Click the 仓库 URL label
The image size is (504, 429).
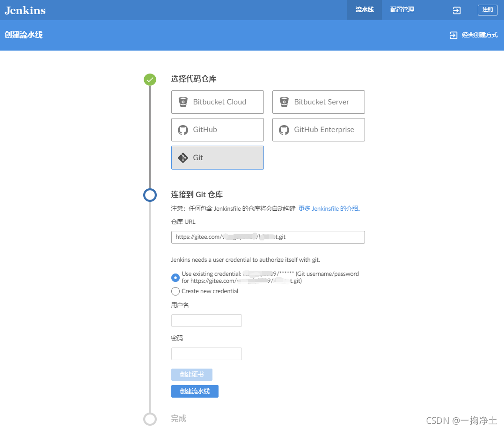tap(183, 222)
